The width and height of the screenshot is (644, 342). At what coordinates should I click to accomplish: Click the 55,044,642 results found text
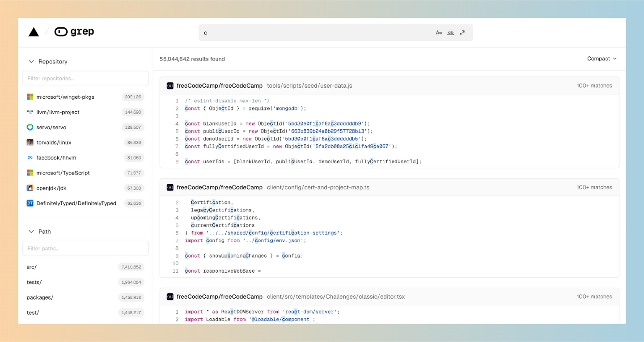pos(192,59)
